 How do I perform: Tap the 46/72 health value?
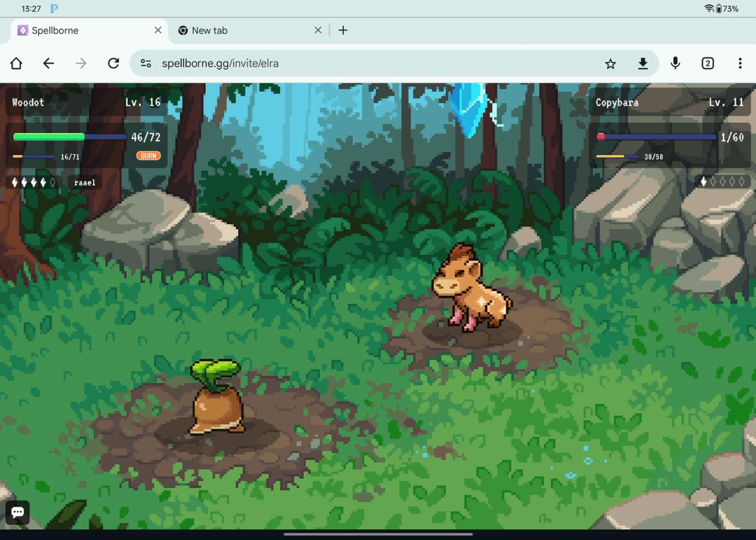coord(146,137)
